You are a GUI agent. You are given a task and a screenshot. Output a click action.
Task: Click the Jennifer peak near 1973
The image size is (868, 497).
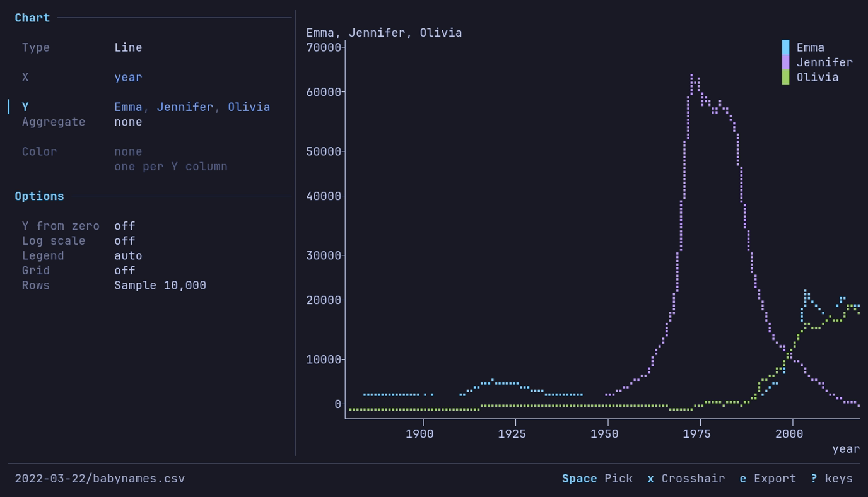[691, 76]
